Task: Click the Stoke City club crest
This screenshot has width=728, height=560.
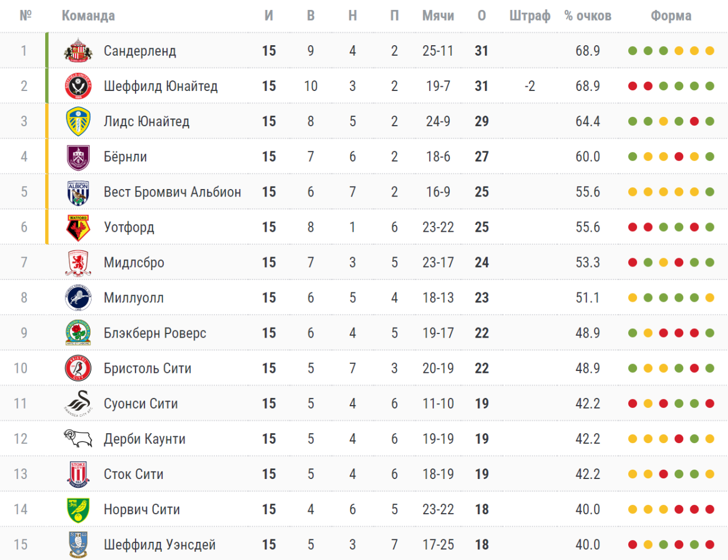Action: (78, 474)
